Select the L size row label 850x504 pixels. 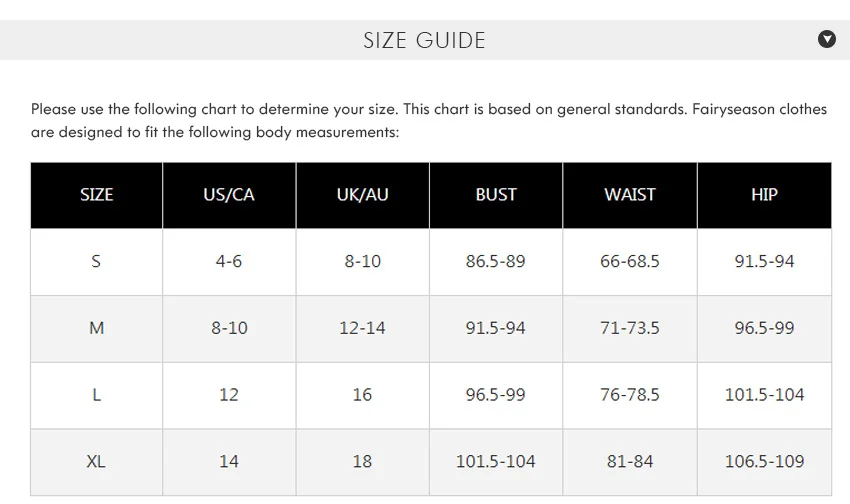tap(96, 395)
